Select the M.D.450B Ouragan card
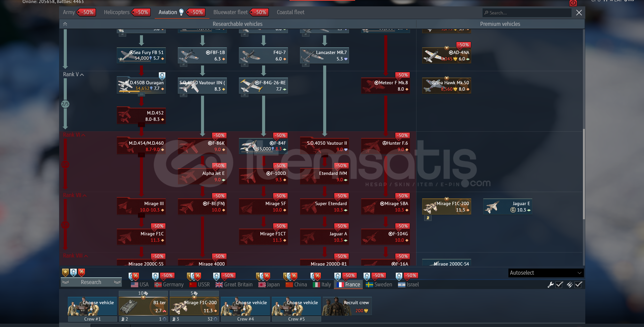644x327 pixels. tap(141, 86)
